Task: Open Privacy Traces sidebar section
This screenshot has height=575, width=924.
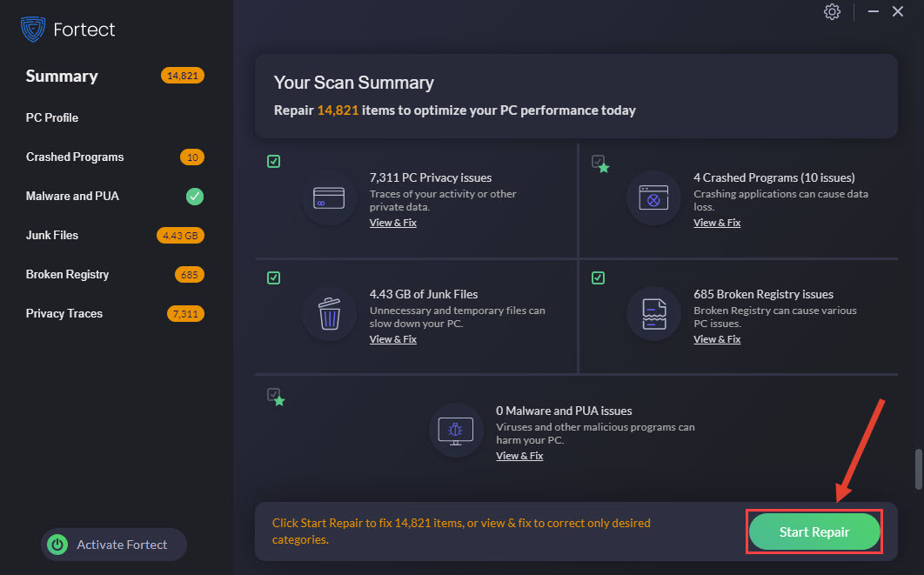Action: point(64,313)
